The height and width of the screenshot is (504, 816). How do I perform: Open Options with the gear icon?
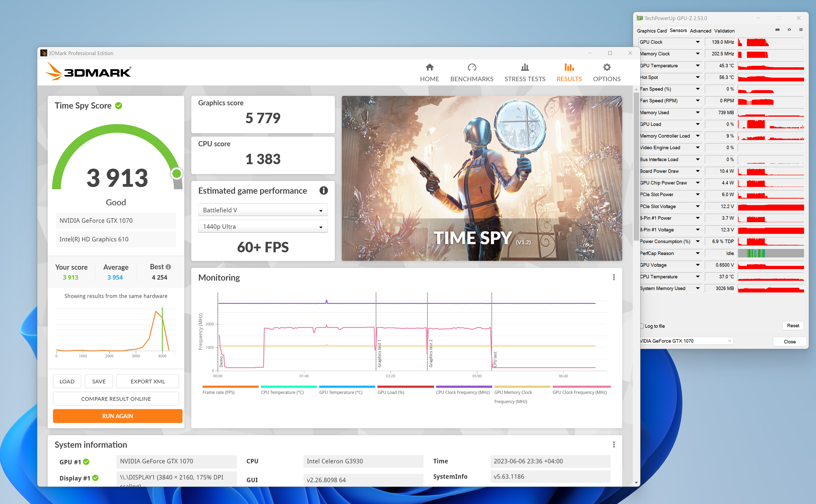[x=606, y=68]
